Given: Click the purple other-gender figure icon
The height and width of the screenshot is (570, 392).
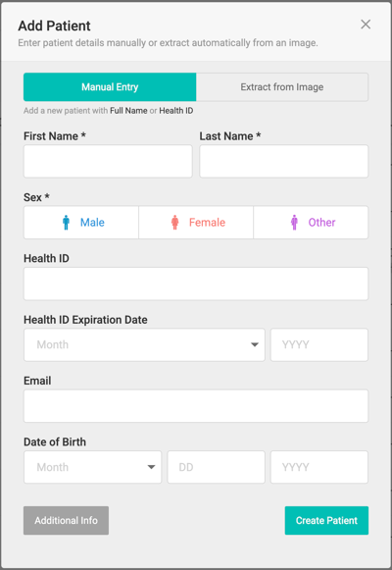Looking at the screenshot, I should tap(294, 222).
